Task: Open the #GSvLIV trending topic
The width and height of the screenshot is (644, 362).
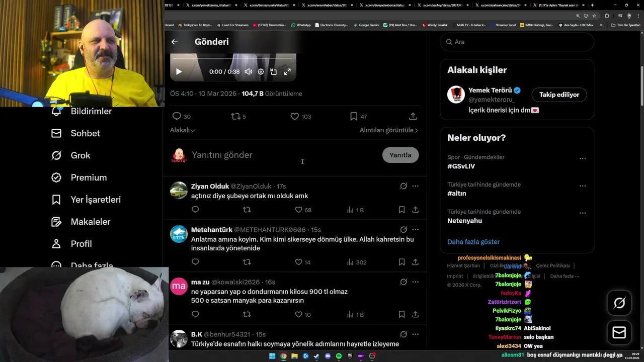Action: (461, 166)
